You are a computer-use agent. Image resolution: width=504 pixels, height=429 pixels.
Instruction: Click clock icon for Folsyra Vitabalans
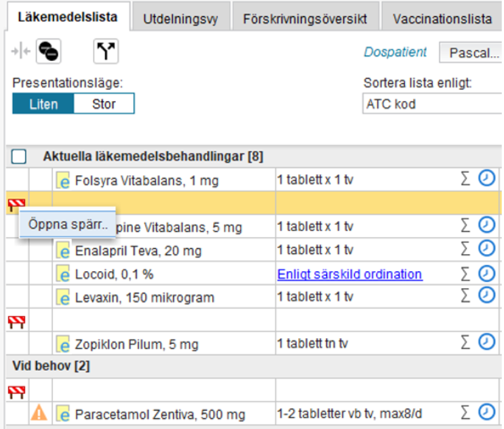coord(486,178)
